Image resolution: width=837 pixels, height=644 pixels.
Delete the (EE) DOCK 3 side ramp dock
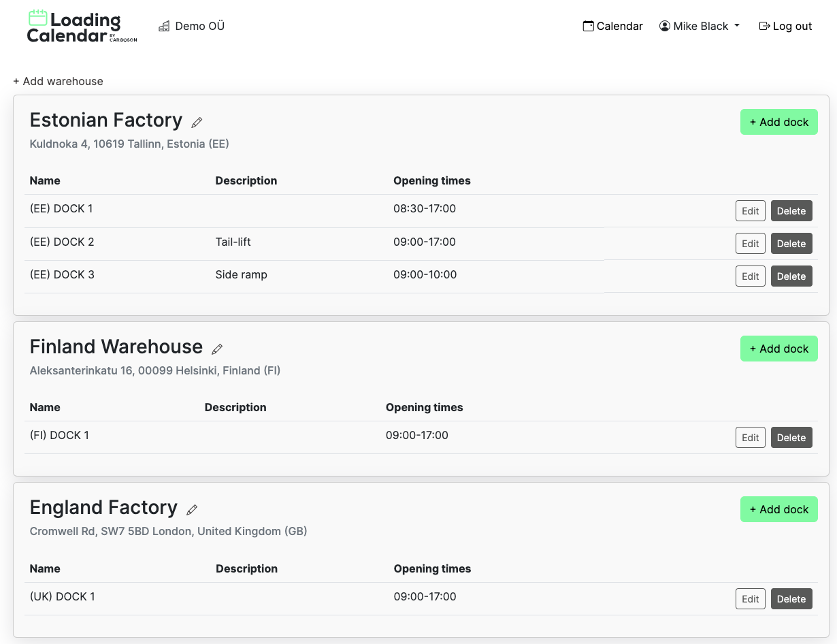[x=791, y=276]
